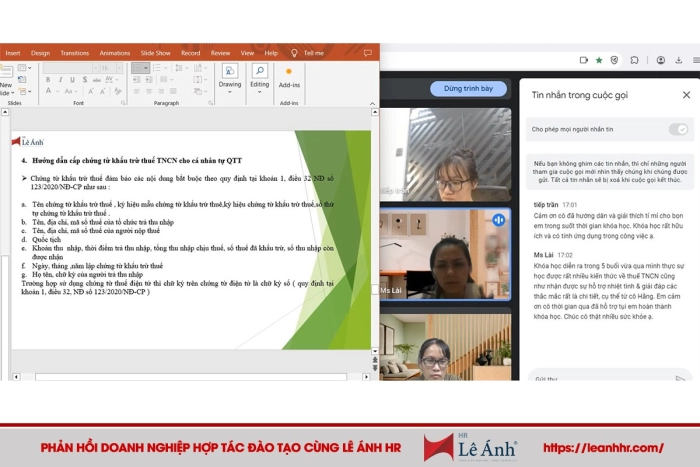Viewport: 700px width, 467px height.
Task: Open the Editing search icon
Action: [259, 73]
